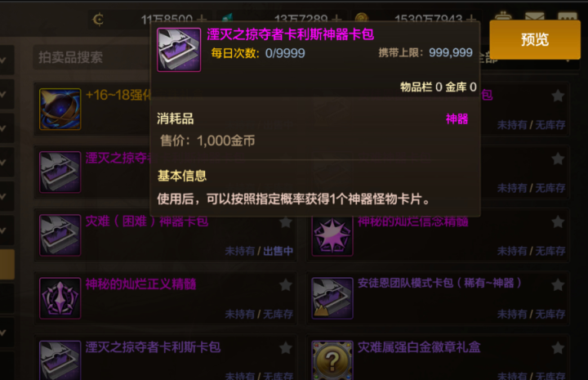This screenshot has width=588, height=380.
Task: Toggle favorite star for 安徒恩团队模式卡包
Action: coord(558,285)
